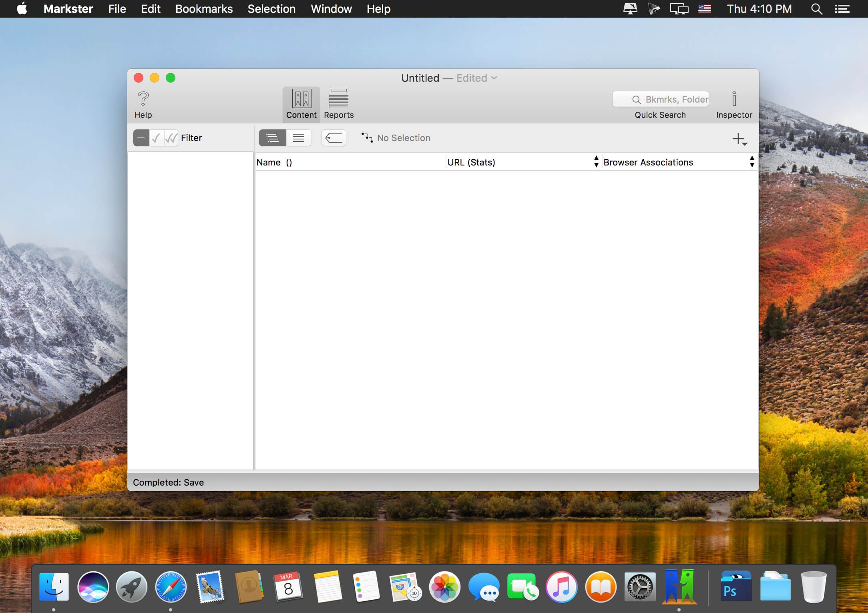Click the Markster icon in the Dock
This screenshot has width=868, height=613.
click(x=679, y=586)
